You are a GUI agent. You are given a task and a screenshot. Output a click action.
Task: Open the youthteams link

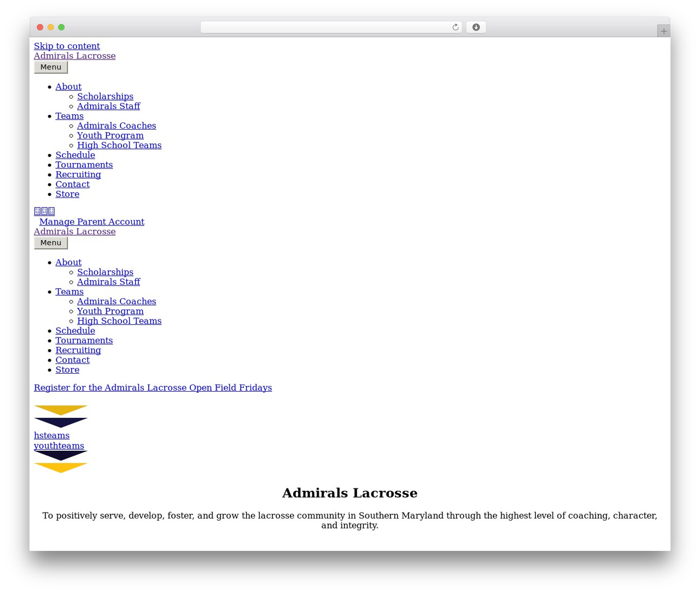tap(59, 446)
